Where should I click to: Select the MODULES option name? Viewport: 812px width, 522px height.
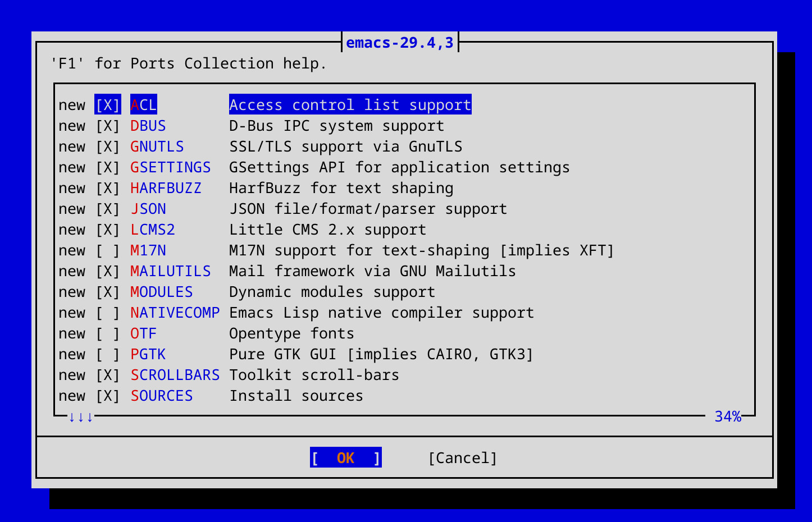tap(162, 292)
